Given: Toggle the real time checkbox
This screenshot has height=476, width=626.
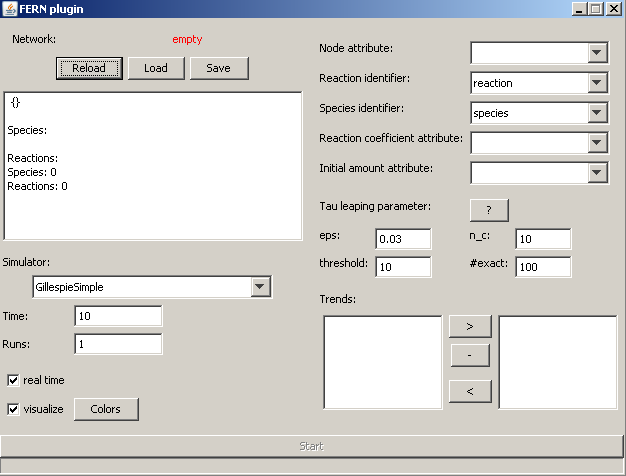Looking at the screenshot, I should coord(13,380).
